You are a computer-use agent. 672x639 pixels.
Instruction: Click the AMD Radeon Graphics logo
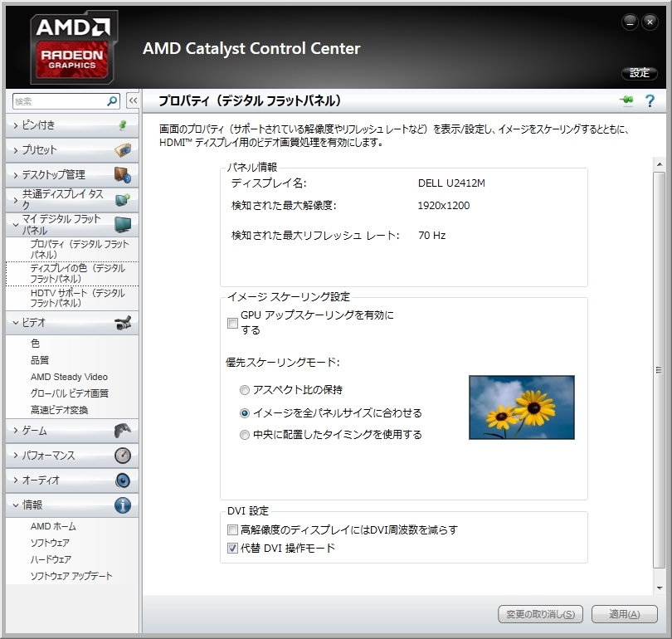[74, 46]
